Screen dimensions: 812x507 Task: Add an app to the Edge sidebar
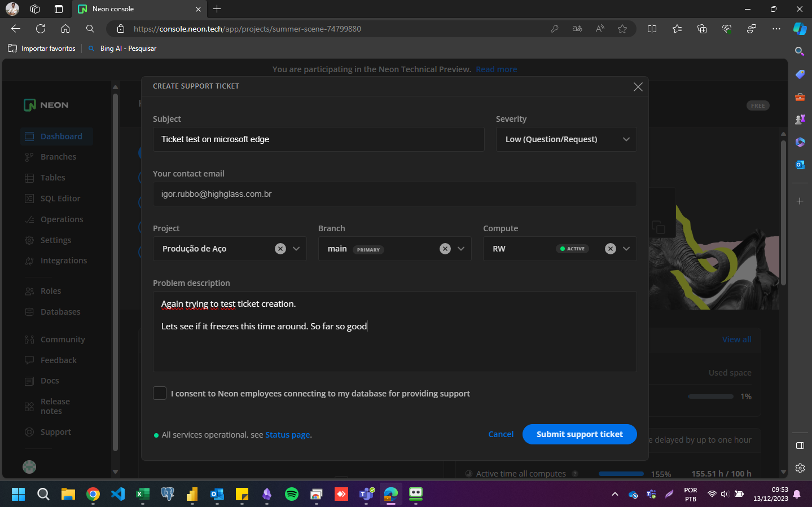pos(800,201)
